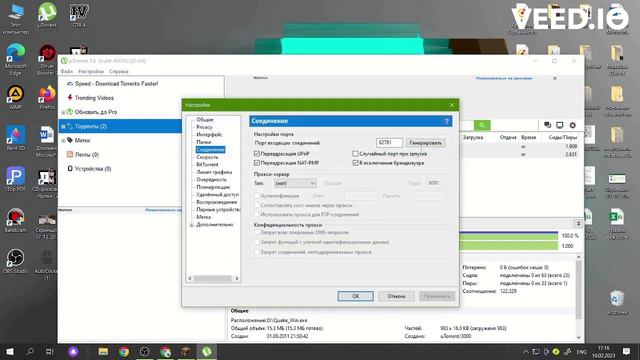Viewport: 640px width, 360px height.
Task: Click the Windows Start button
Action: 10,351
